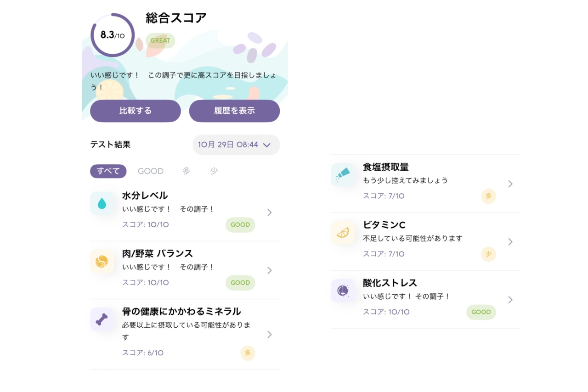Click the 8.3/10 circular score gauge
This screenshot has height=392, width=588.
point(113,35)
